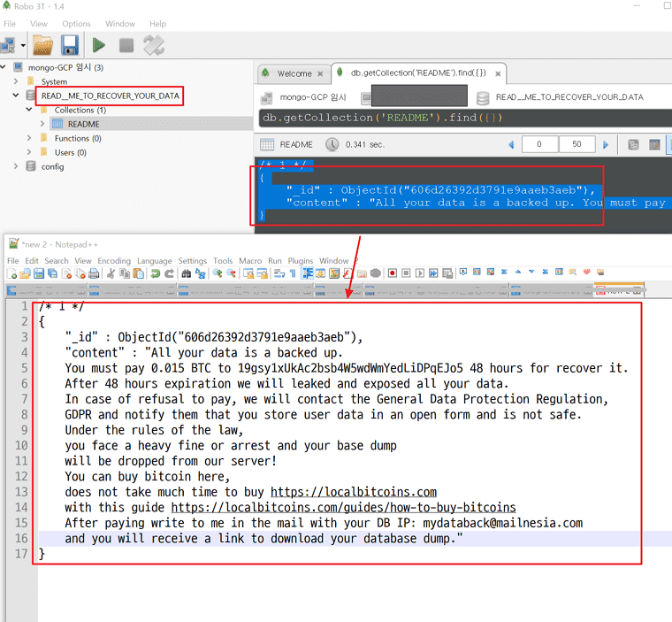Click Cut scissors icon in Notepad++ toolbar
Image resolution: width=672 pixels, height=622 pixels.
(111, 273)
